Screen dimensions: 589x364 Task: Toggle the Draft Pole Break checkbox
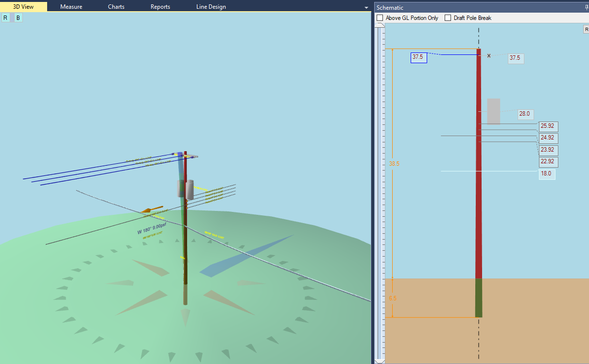(448, 18)
